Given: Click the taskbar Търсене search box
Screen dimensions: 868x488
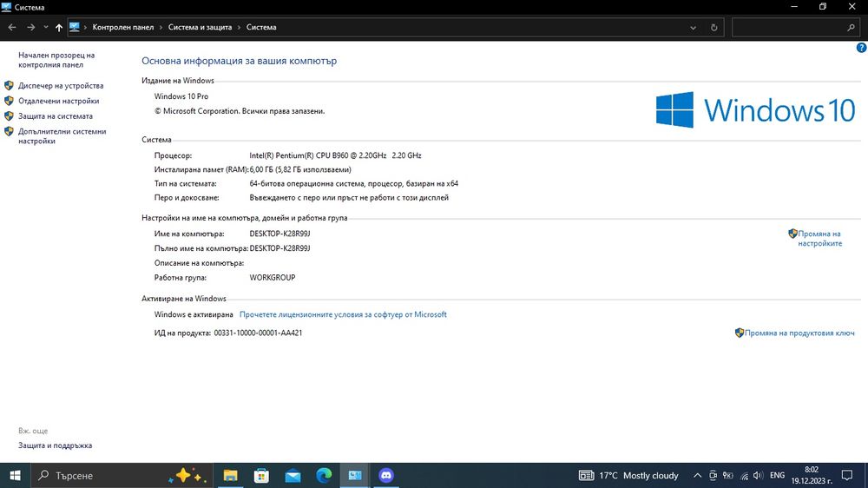Looking at the screenshot, I should point(122,475).
